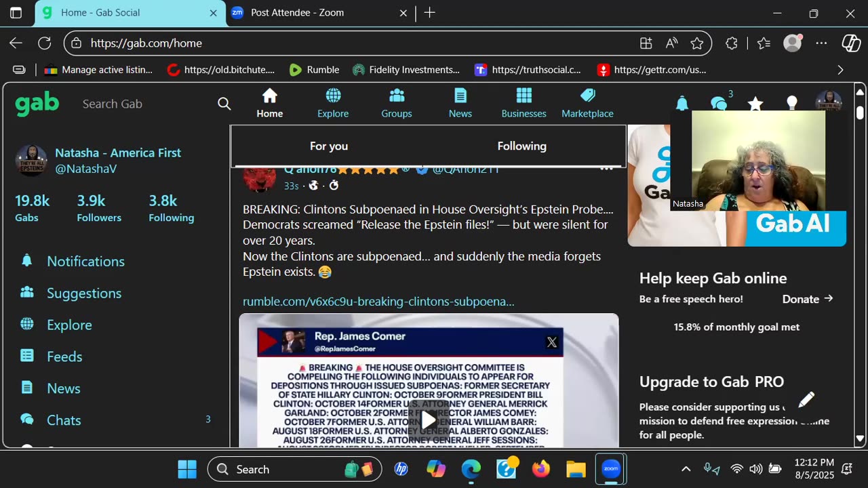868x488 pixels.
Task: Open the Marketplace tag icon
Action: 587,103
